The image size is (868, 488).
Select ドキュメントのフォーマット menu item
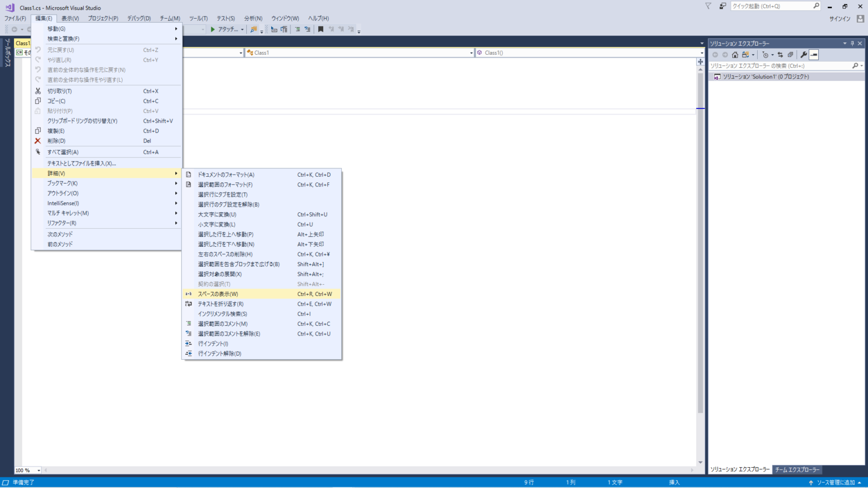click(226, 175)
